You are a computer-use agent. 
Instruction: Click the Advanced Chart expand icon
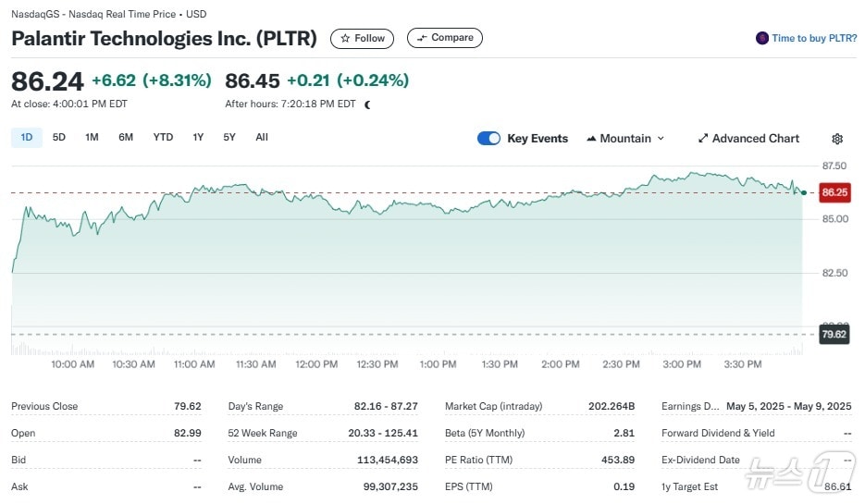pyautogui.click(x=703, y=139)
